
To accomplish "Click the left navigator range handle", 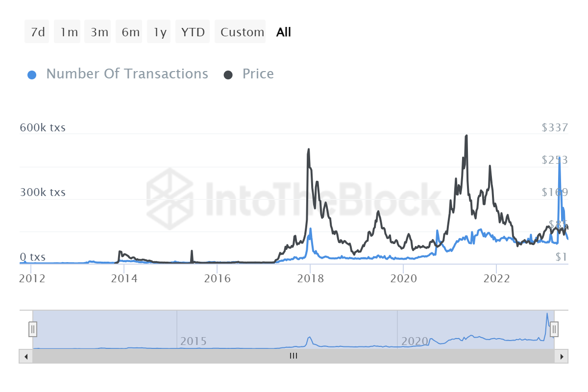I will coord(33,329).
